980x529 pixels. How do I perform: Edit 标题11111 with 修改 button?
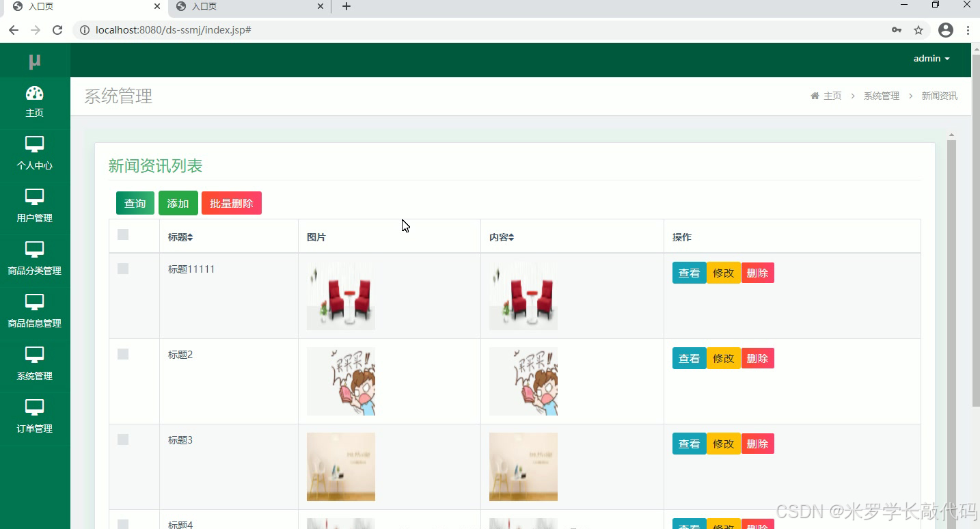(x=724, y=273)
